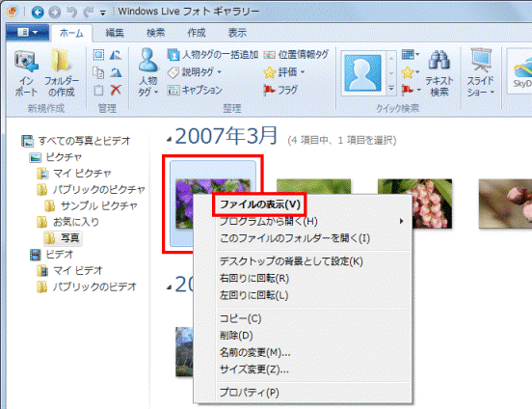Image resolution: width=532 pixels, height=409 pixels.
Task: Click the テキスト検索 binoculars icon
Action: tap(439, 73)
